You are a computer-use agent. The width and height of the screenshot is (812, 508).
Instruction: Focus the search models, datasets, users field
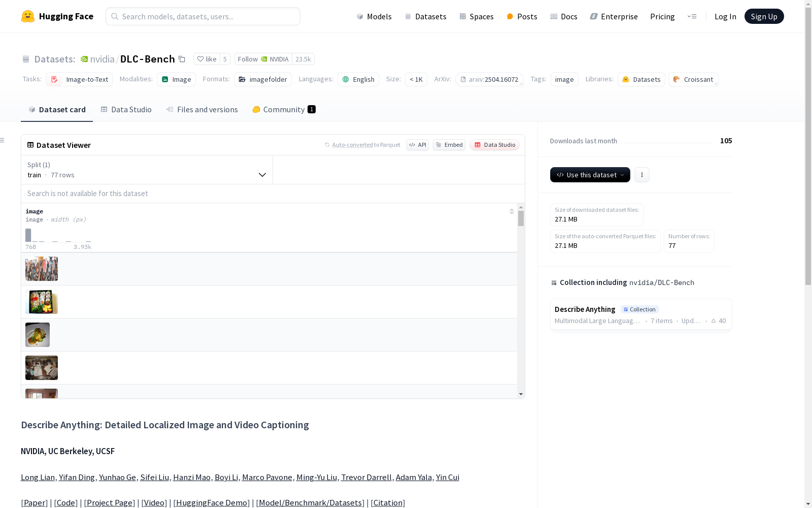[x=203, y=16]
